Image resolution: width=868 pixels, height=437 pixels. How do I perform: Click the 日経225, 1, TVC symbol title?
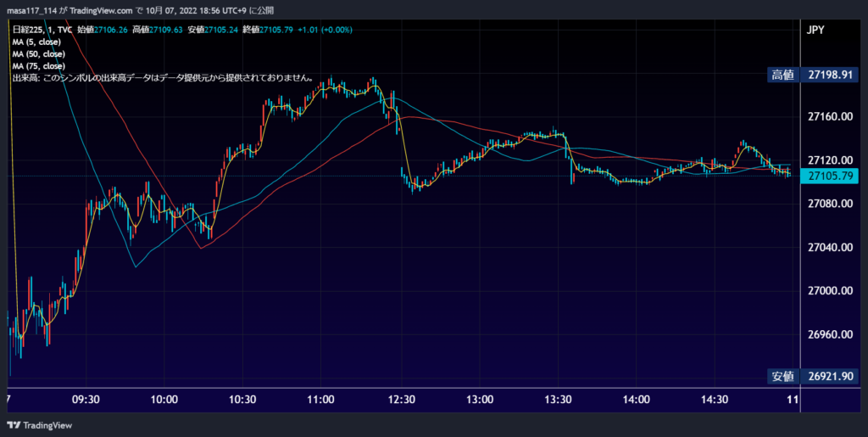coord(42,30)
